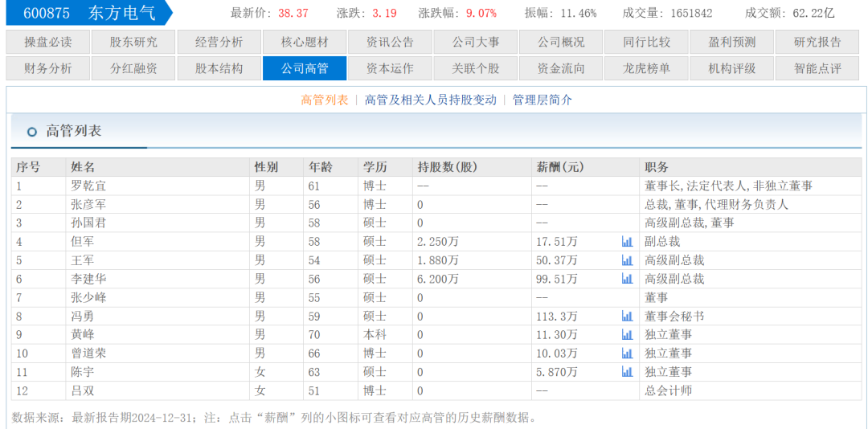Open 高管及相关人员持股变动 link
Viewport: 868px width, 429px height.
point(431,100)
